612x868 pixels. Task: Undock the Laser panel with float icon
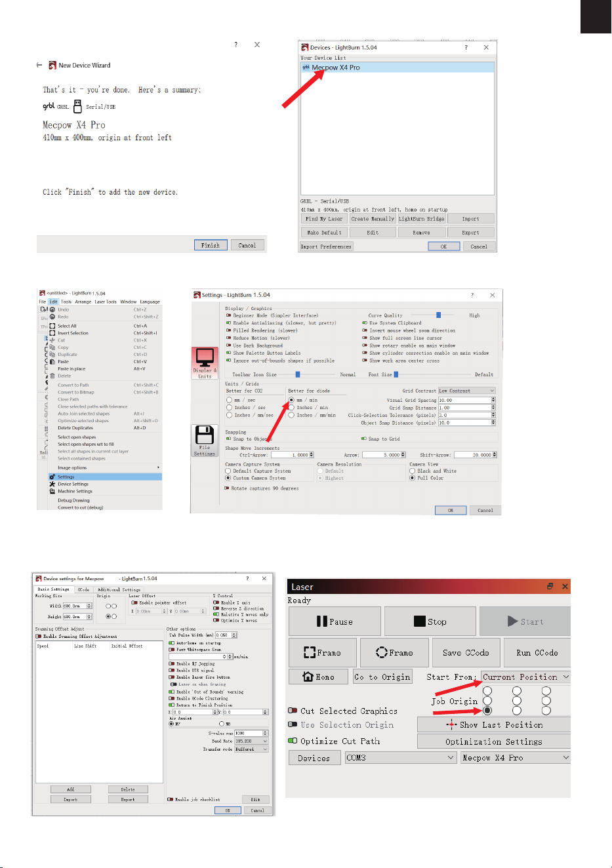(550, 586)
